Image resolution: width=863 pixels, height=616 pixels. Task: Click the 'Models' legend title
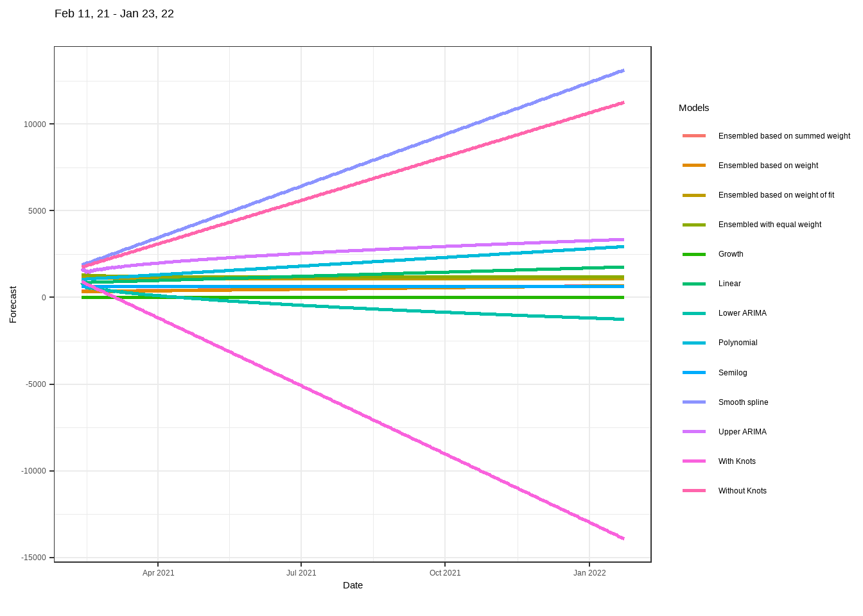pyautogui.click(x=693, y=108)
